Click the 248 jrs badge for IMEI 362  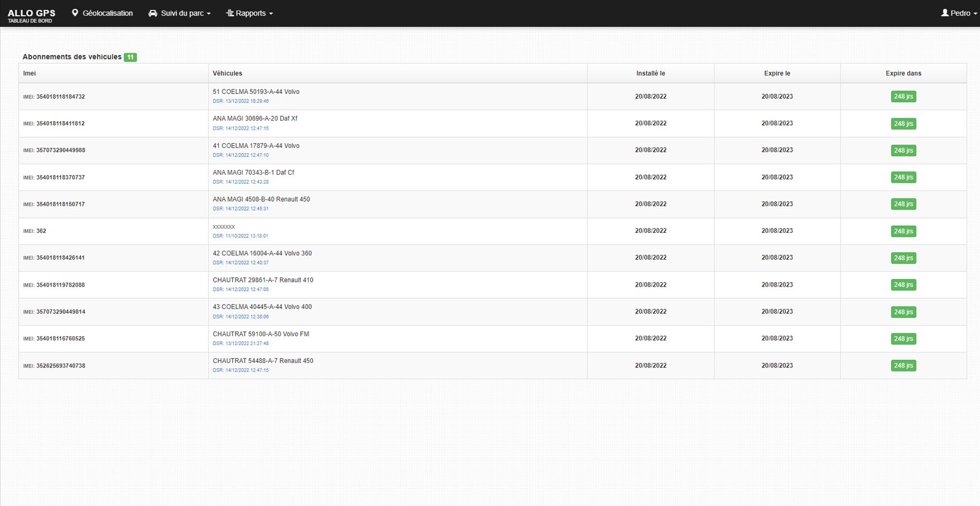pyautogui.click(x=903, y=231)
